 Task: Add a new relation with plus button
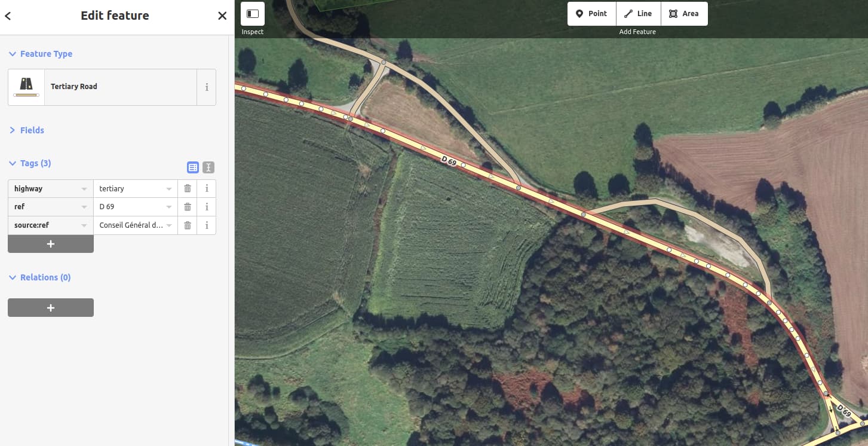coord(51,307)
